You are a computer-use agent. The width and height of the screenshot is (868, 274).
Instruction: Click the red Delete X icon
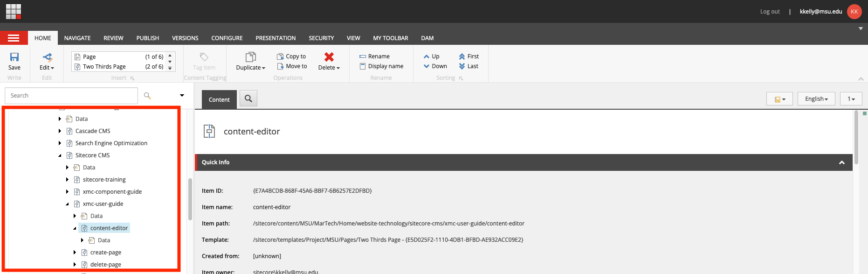pyautogui.click(x=329, y=57)
